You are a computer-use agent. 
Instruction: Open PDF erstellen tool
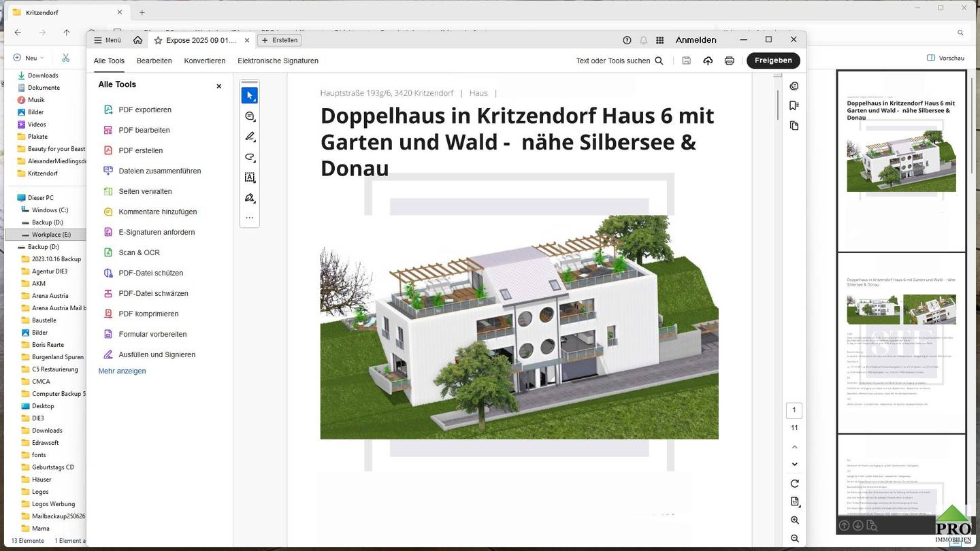click(x=140, y=150)
